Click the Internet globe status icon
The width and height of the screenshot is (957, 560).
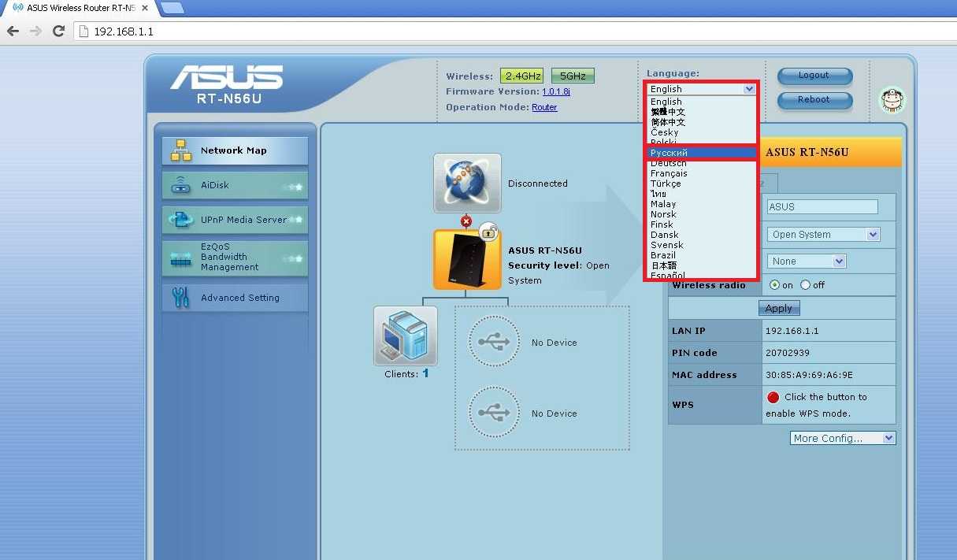[x=467, y=183]
